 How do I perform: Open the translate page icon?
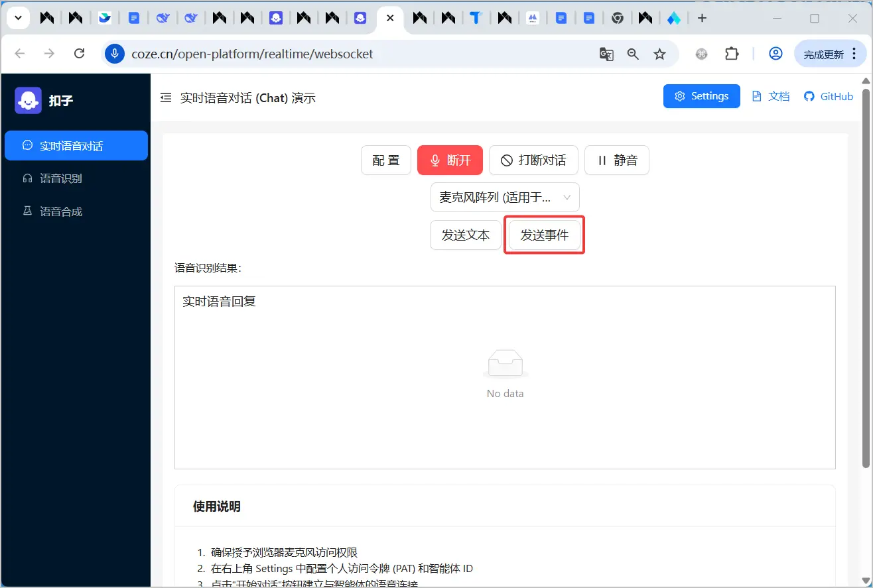coord(606,54)
